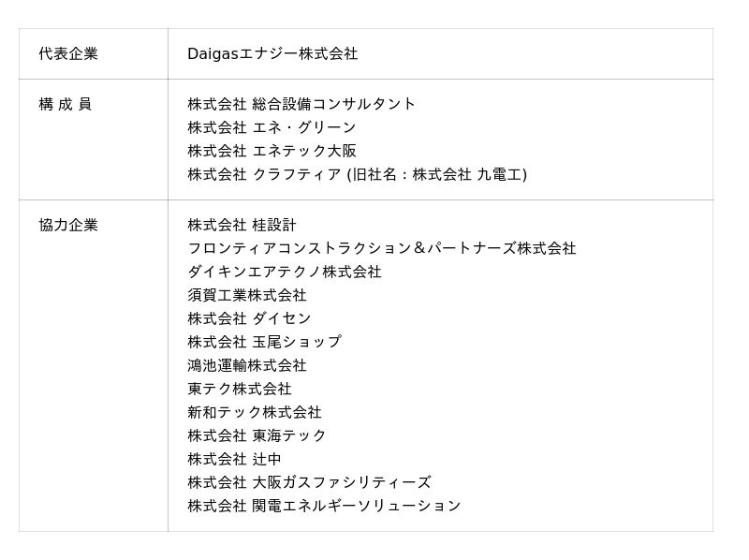
Task: Click the 代表企業 row header cell
Action: [68, 54]
